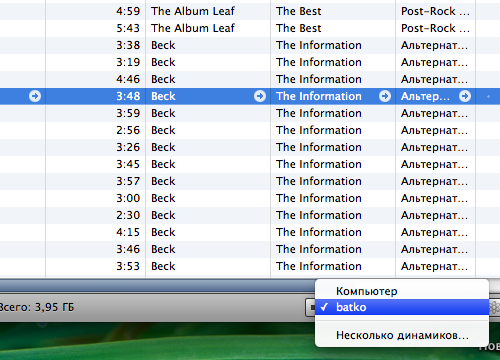
Task: Click The Album Leaf in the 4:59 row
Action: (193, 11)
